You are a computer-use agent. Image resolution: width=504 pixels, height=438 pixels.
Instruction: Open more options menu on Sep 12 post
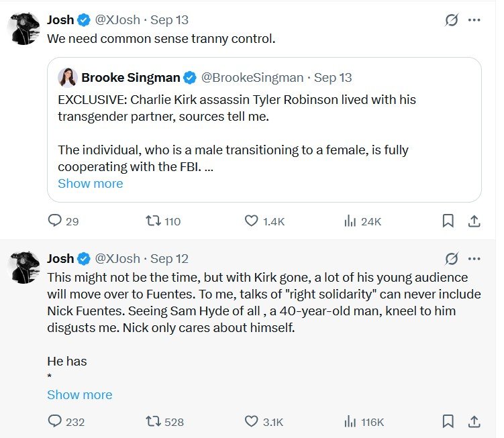tap(474, 258)
